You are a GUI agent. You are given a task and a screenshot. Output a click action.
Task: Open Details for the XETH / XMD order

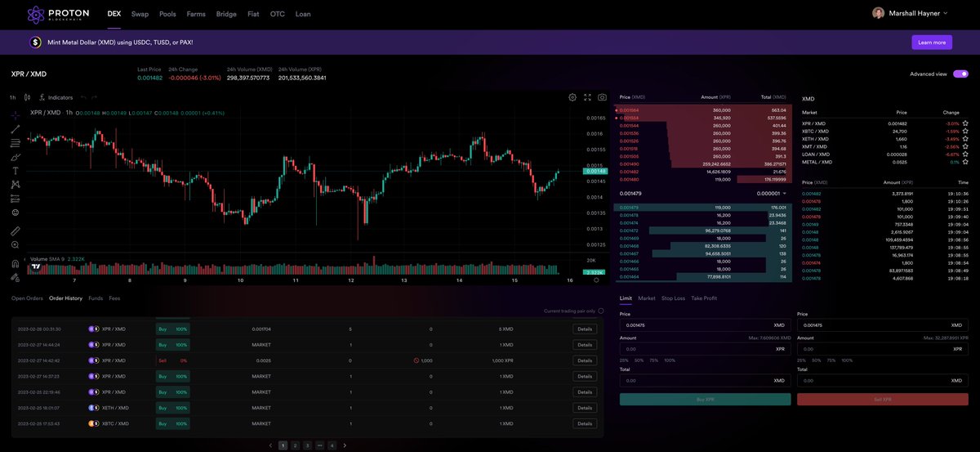(x=585, y=408)
